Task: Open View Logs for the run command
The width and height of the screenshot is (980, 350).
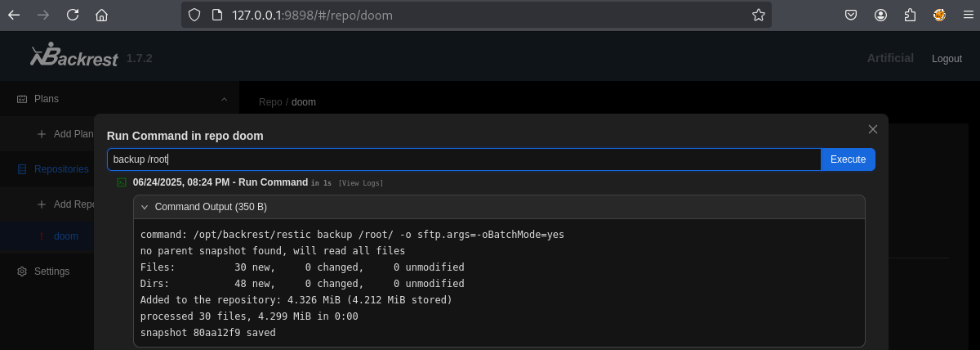Action: point(360,182)
